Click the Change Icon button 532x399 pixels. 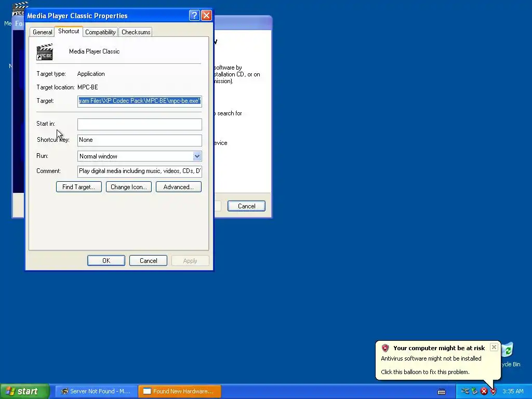click(129, 187)
